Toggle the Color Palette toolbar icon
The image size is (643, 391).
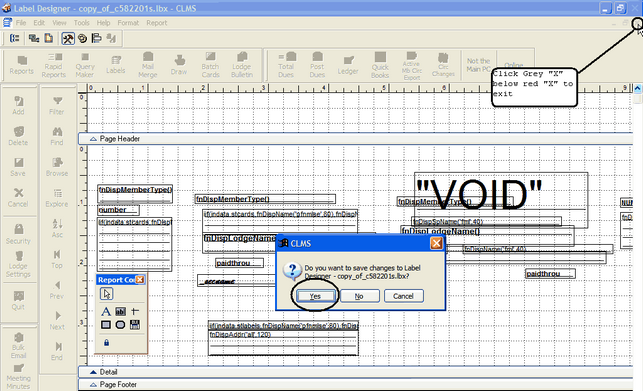82,38
